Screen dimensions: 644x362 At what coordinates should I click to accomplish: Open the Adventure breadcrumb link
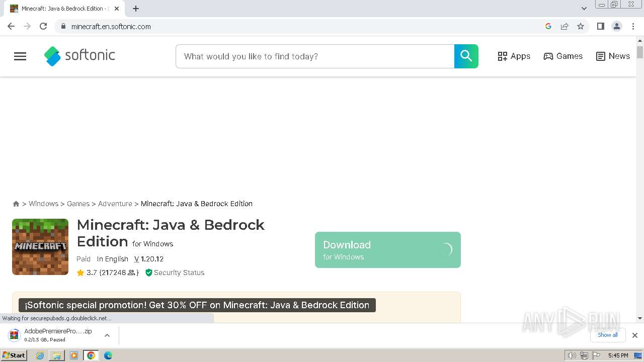[115, 204]
